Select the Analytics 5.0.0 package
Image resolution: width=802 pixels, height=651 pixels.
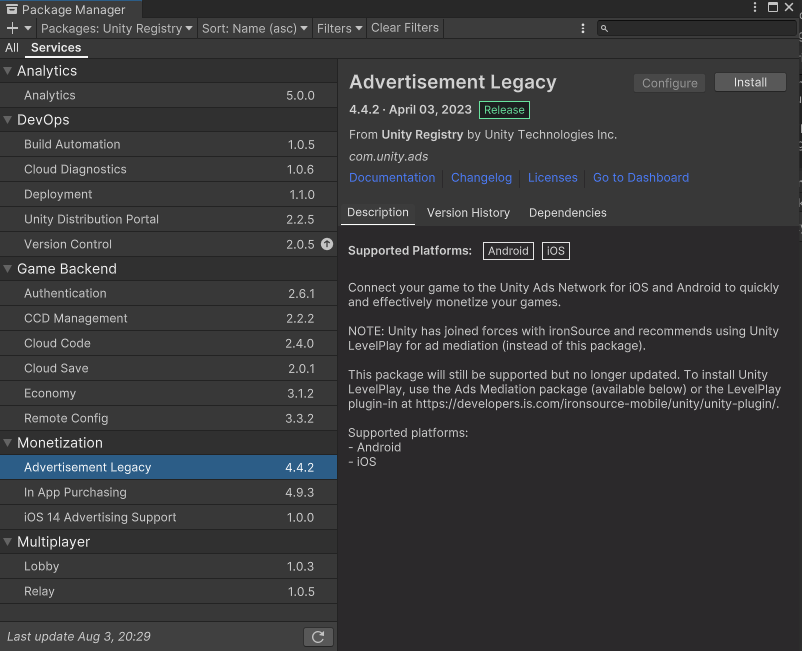(x=169, y=96)
